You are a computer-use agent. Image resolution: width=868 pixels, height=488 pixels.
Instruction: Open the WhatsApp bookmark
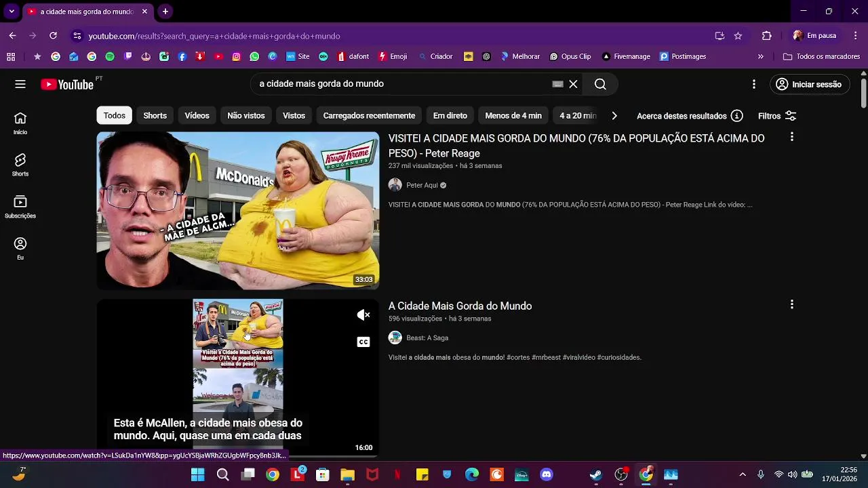click(254, 56)
